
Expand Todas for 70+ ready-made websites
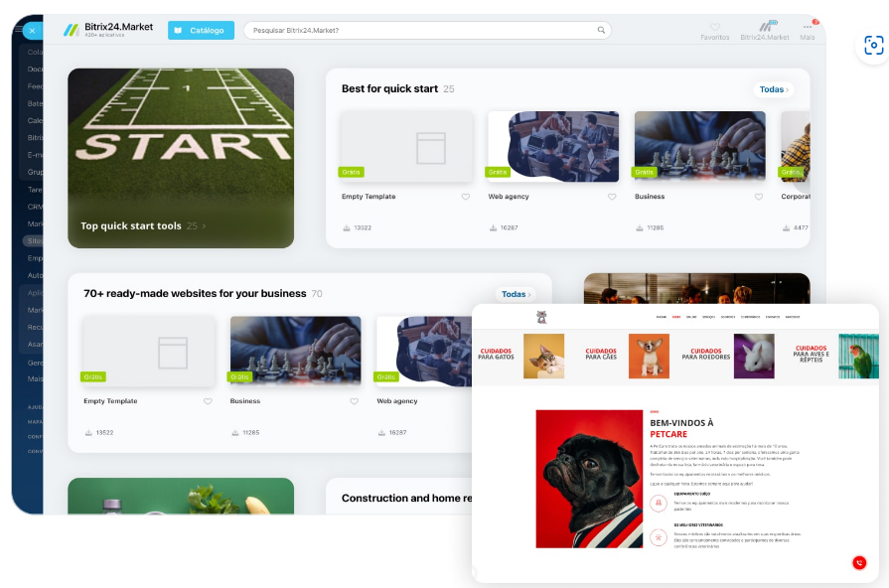pos(516,294)
